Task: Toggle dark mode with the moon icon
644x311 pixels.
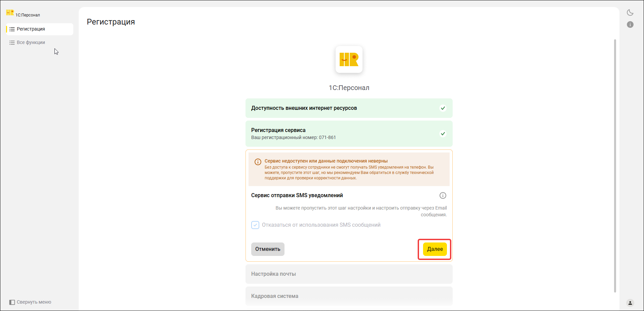Action: pos(630,12)
